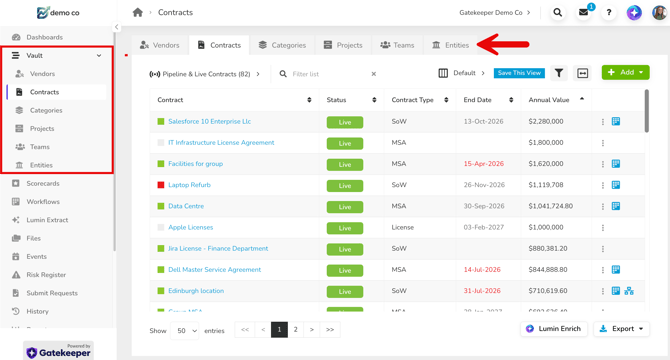Open row menu for Salesforce 10 Enterprise Llc
670x360 pixels.
point(603,122)
